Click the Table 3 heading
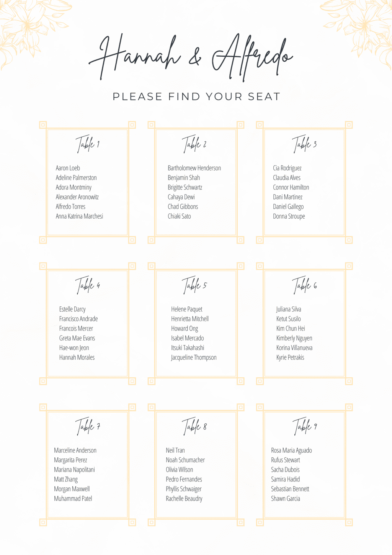The width and height of the screenshot is (392, 555). click(x=304, y=144)
